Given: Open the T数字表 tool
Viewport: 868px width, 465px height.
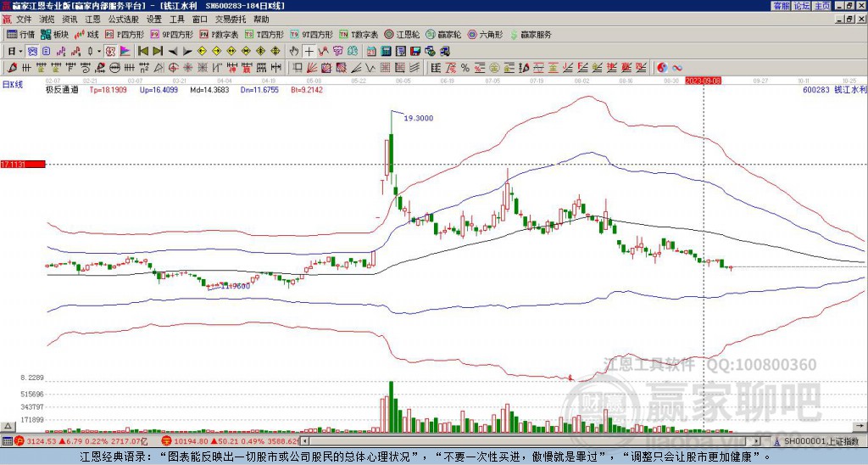Looking at the screenshot, I should pos(359,34).
